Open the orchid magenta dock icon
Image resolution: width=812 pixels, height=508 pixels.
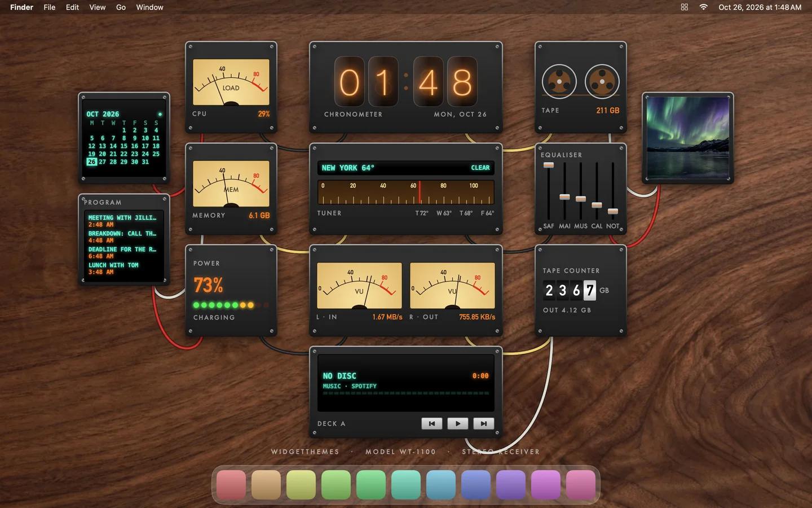pos(546,485)
